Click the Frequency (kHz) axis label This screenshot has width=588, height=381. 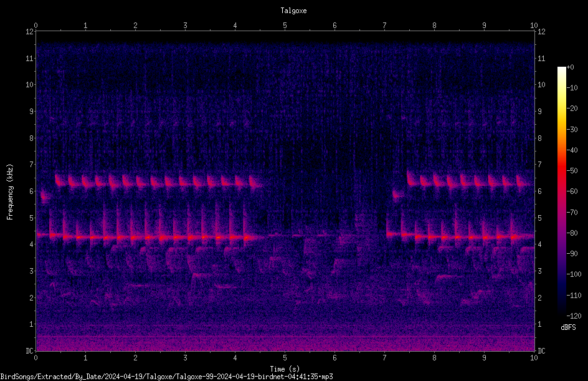click(x=10, y=192)
